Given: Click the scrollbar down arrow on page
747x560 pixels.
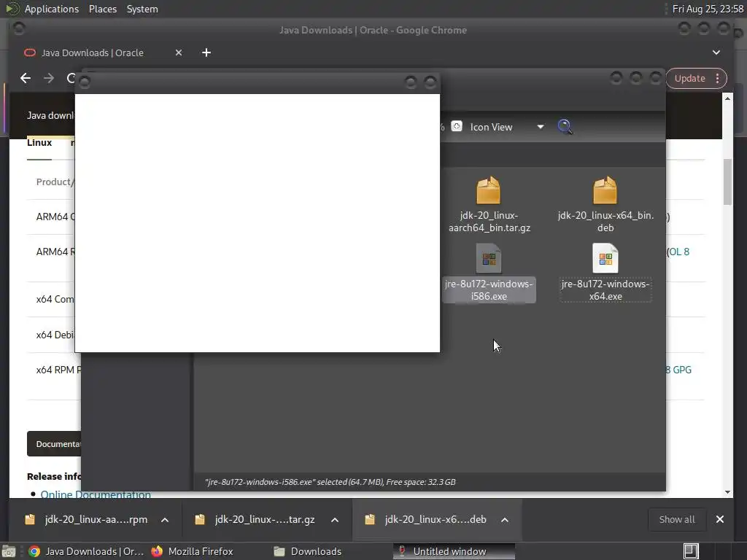Looking at the screenshot, I should click(x=727, y=492).
